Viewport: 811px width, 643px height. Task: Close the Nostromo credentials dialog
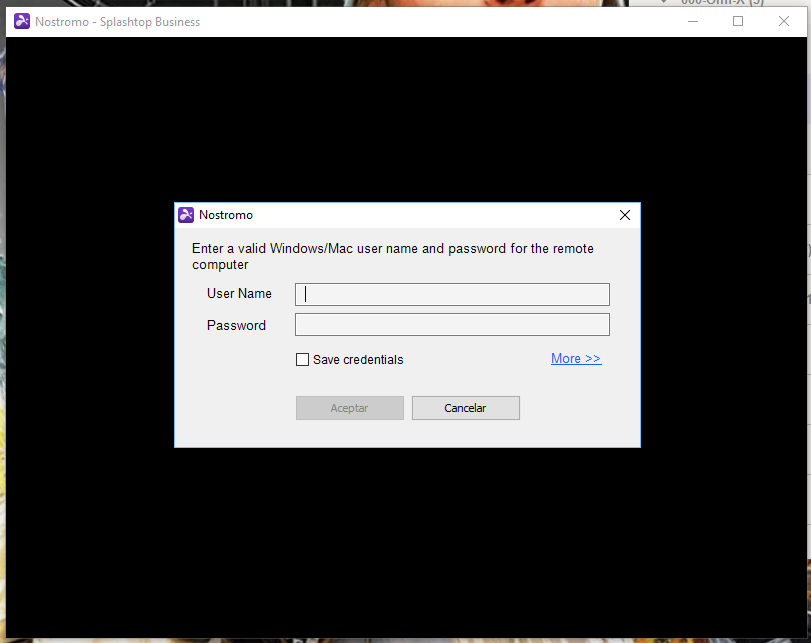point(625,215)
